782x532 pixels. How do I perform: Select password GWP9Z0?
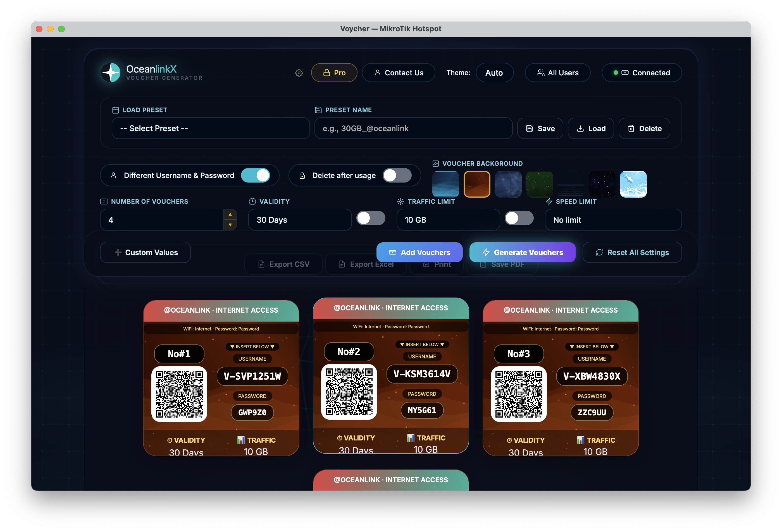pyautogui.click(x=252, y=412)
